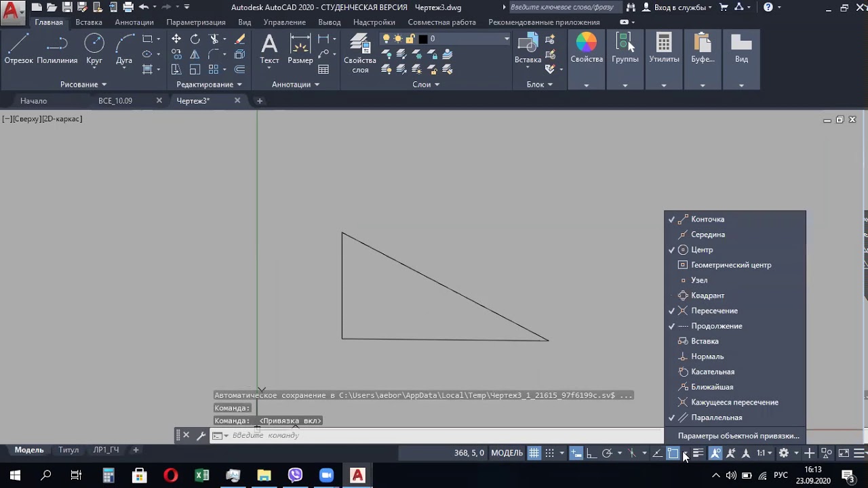868x488 pixels.
Task: Click the customize command line wrench icon
Action: [201, 435]
